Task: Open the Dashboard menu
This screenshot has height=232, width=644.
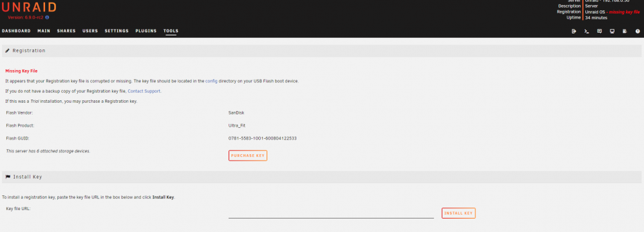Action: click(x=16, y=31)
